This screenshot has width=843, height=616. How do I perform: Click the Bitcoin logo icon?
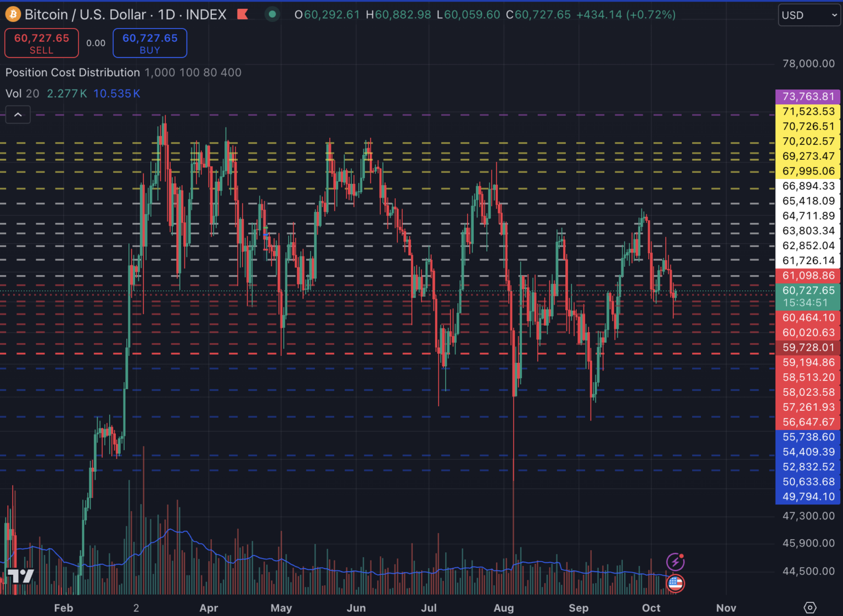pyautogui.click(x=13, y=14)
